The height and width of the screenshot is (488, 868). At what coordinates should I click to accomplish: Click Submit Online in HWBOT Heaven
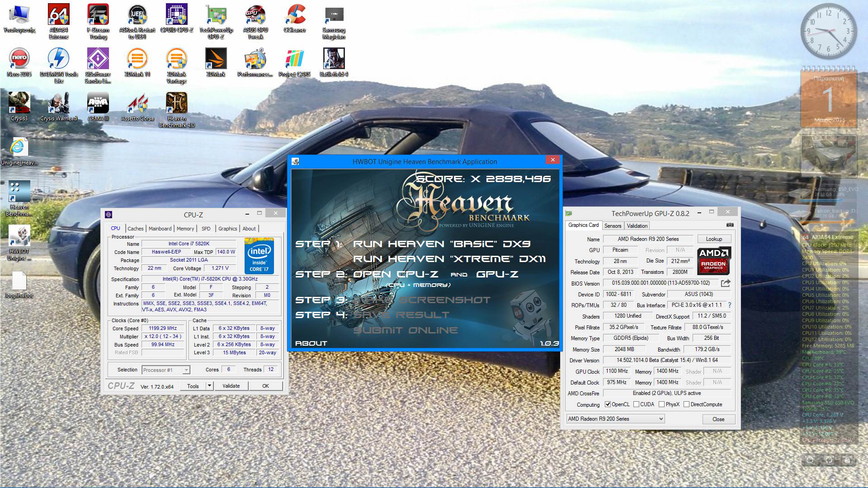405,330
